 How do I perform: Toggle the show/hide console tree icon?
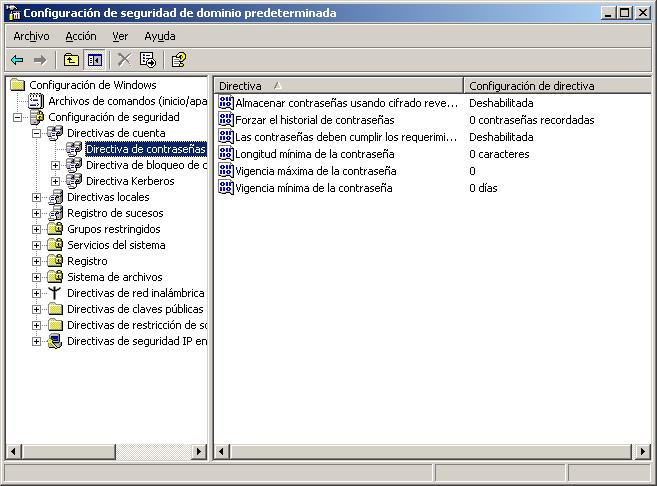coord(94,60)
